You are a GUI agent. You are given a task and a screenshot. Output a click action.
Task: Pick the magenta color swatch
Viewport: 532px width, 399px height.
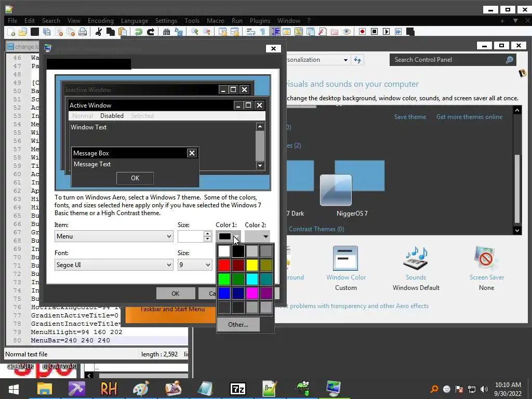tap(252, 293)
